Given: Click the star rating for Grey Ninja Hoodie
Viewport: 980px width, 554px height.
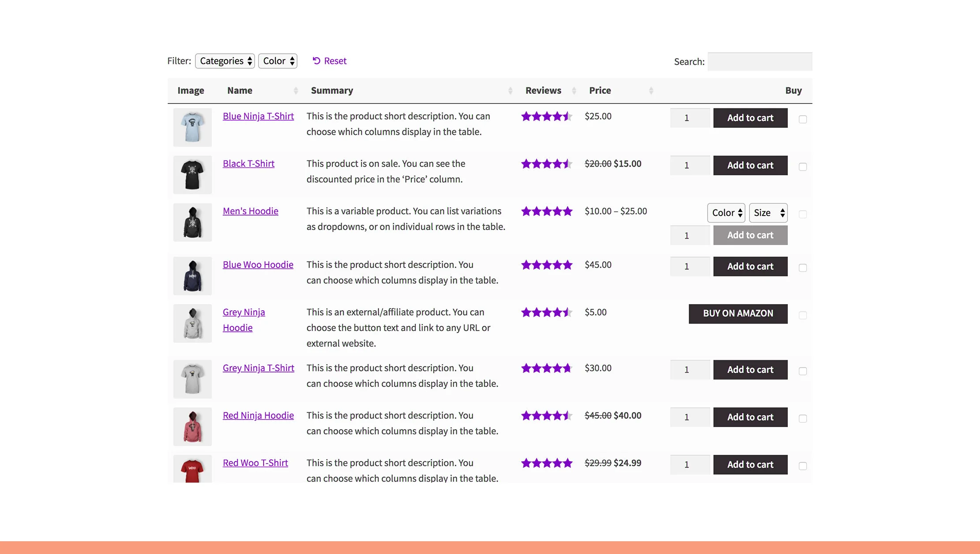Looking at the screenshot, I should [x=547, y=312].
